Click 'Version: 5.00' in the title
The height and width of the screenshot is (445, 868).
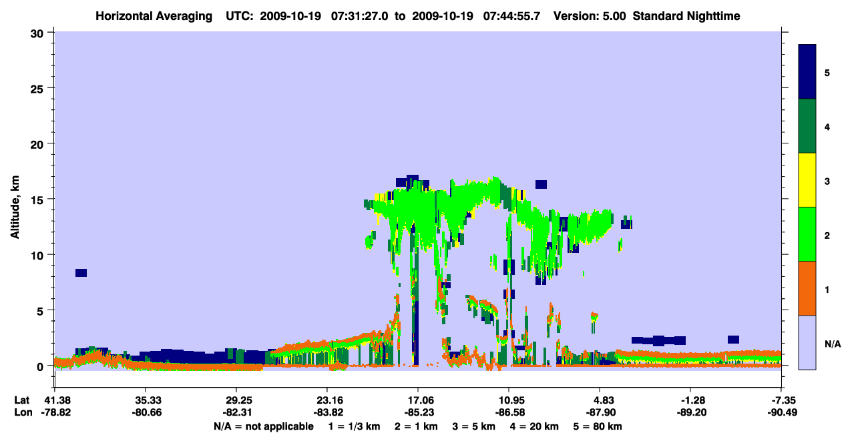pos(590,16)
